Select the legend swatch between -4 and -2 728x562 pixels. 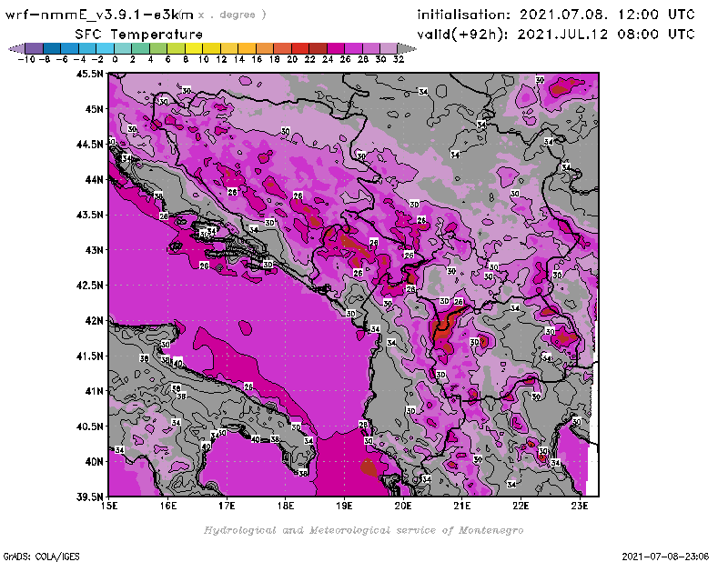pos(87,48)
